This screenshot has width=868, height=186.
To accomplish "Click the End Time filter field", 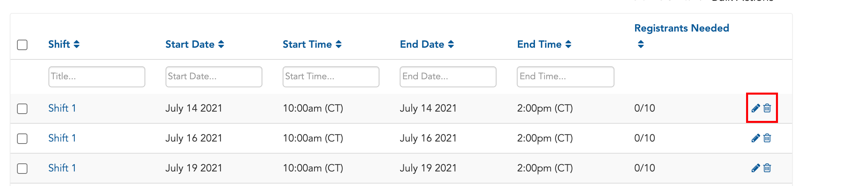I will tap(566, 77).
